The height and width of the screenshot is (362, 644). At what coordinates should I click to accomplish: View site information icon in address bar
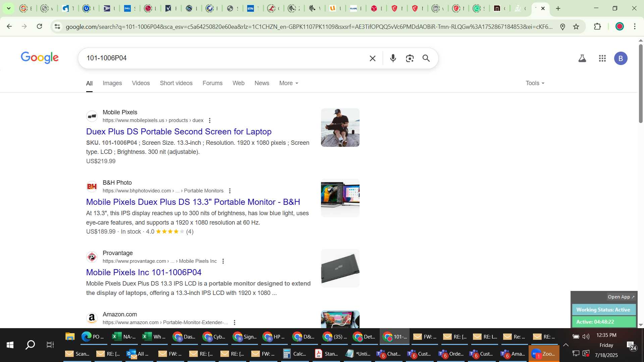click(x=57, y=26)
